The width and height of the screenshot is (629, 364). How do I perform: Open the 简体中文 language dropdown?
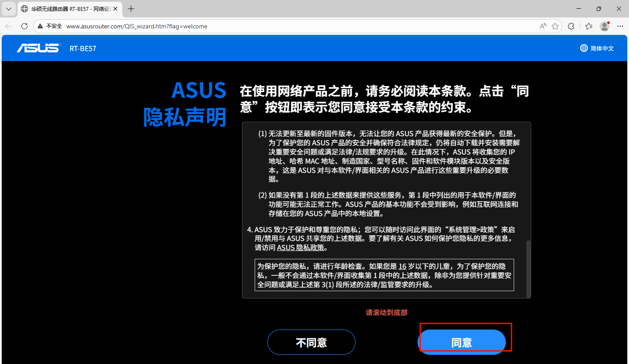(x=602, y=48)
